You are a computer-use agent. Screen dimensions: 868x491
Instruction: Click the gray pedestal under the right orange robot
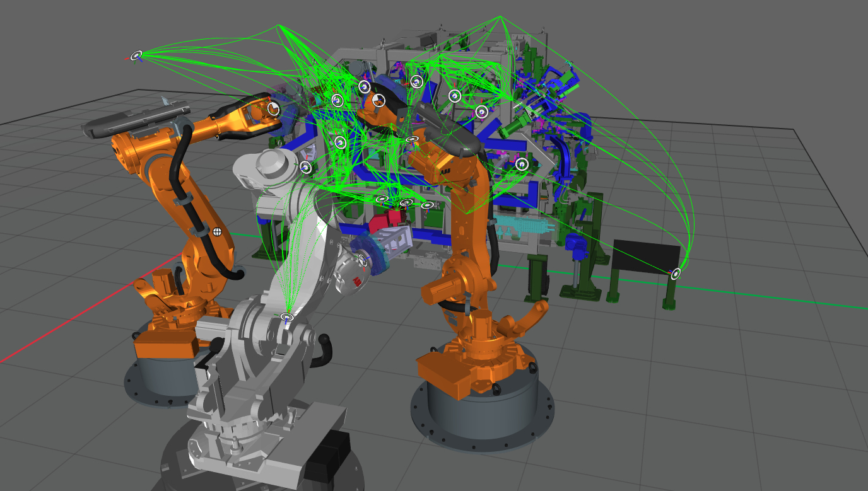(483, 410)
